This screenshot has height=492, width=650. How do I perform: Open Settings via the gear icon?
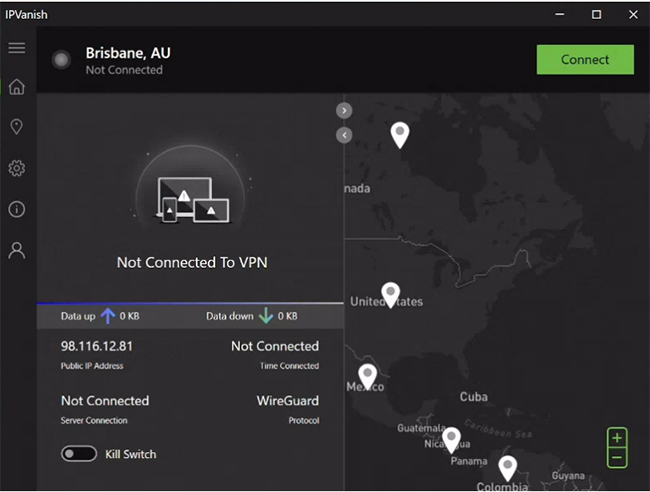(x=17, y=168)
